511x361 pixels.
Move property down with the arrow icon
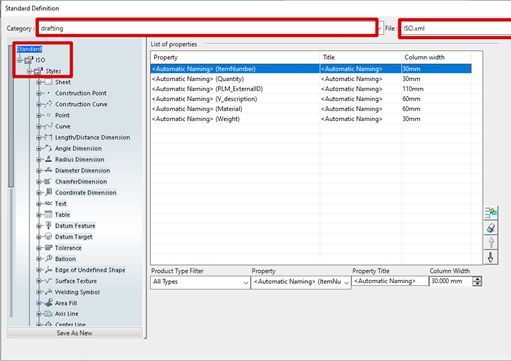(491, 257)
